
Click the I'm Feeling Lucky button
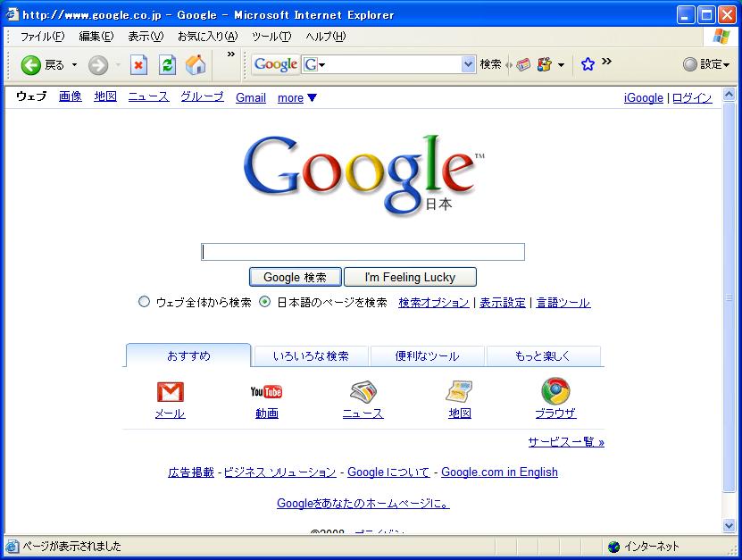point(410,277)
